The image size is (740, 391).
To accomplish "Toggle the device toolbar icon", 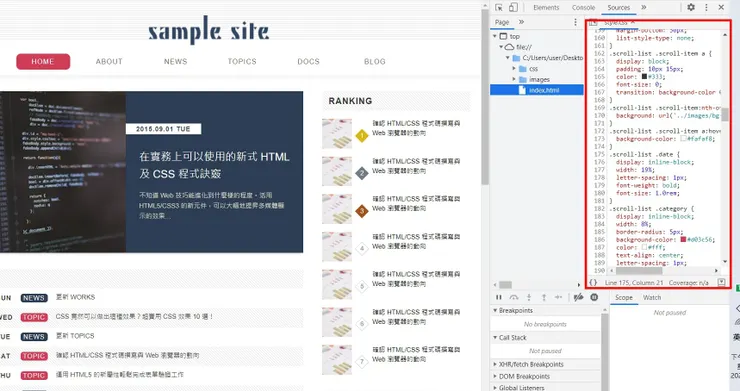I will (x=513, y=8).
